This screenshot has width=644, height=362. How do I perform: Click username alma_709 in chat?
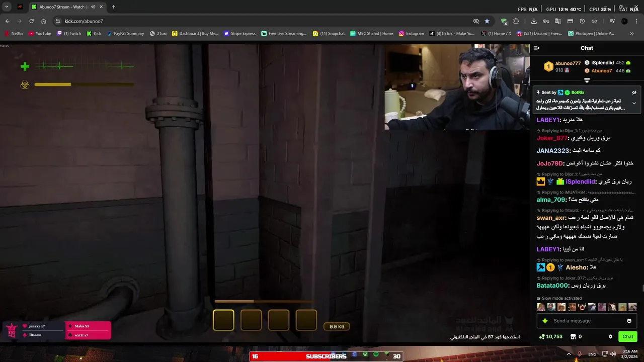click(551, 200)
